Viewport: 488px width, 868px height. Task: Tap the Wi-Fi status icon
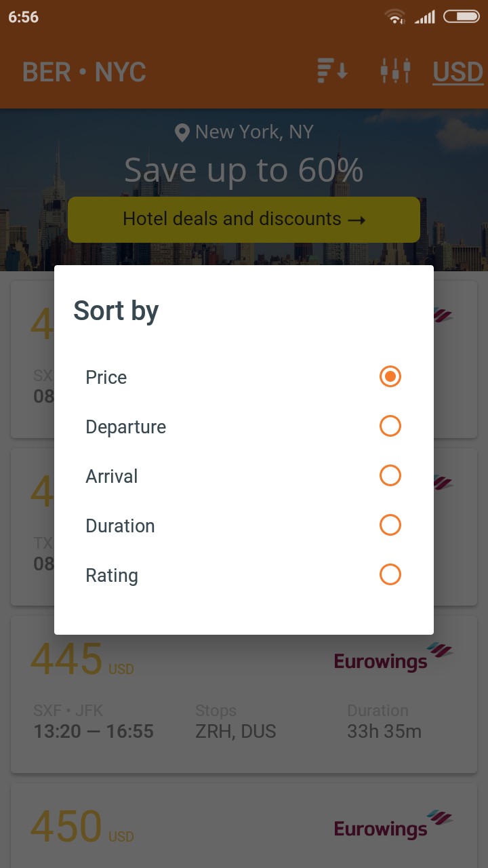coord(394,17)
